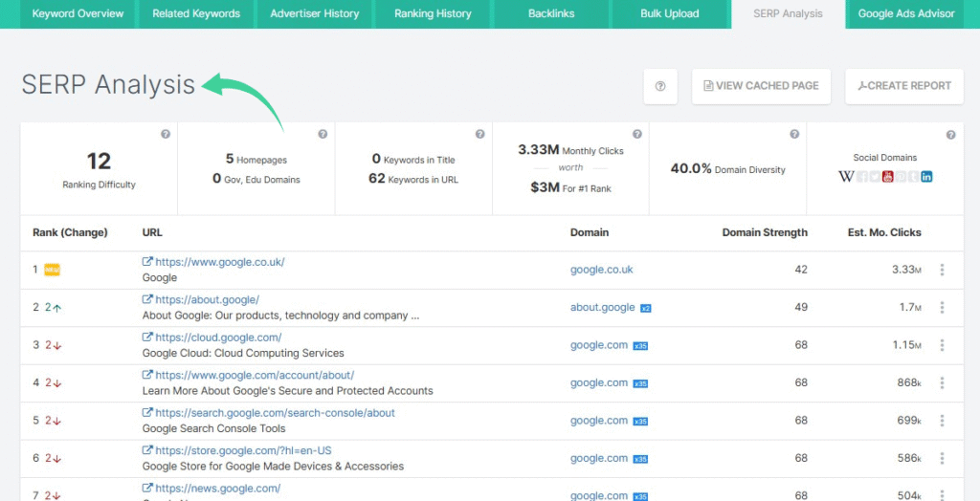Click the google.co.uk domain link
Screen dimensions: 980x501
click(x=601, y=270)
